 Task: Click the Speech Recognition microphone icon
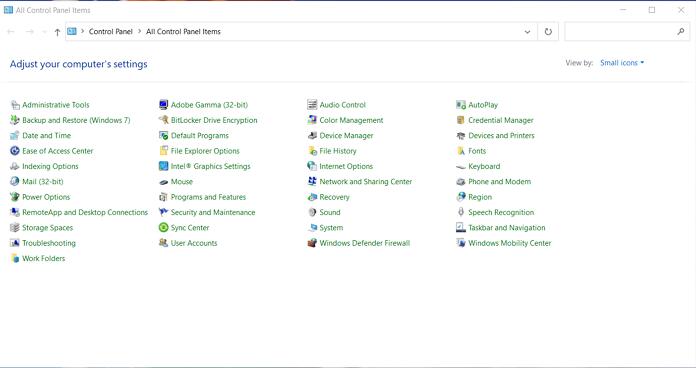pos(461,212)
